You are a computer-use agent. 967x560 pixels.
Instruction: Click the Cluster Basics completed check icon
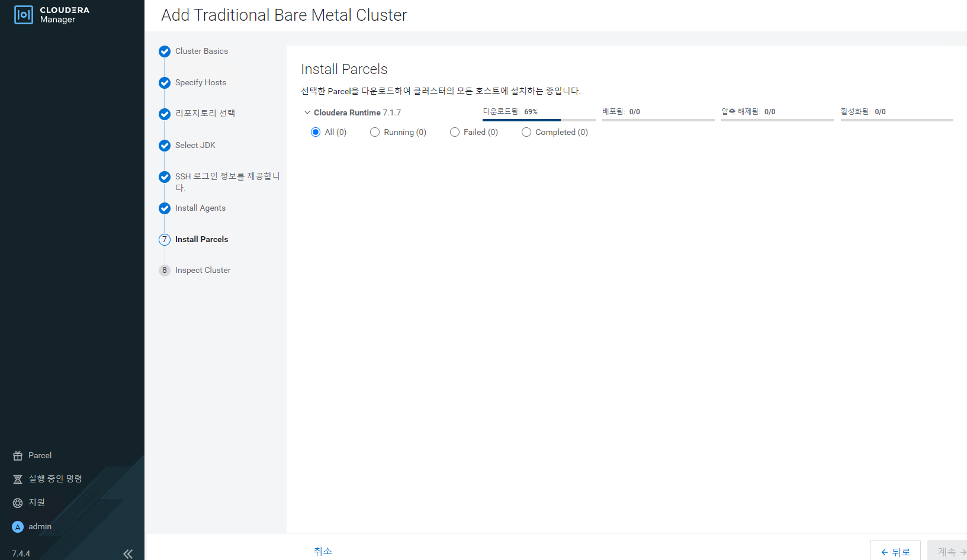165,52
